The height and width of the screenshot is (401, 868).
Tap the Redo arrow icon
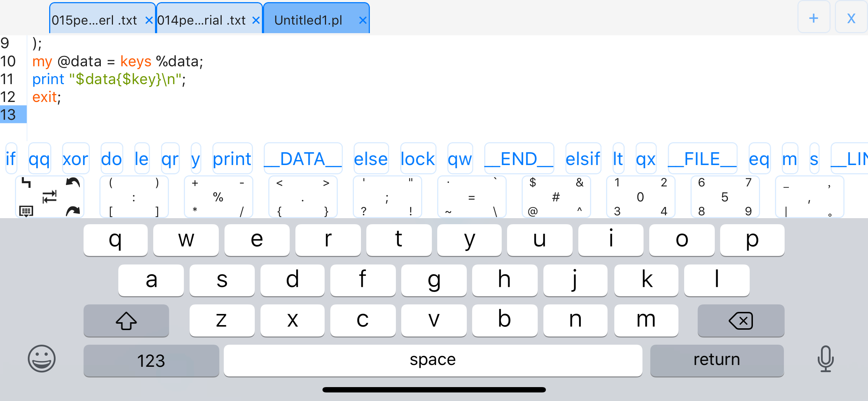click(x=73, y=211)
